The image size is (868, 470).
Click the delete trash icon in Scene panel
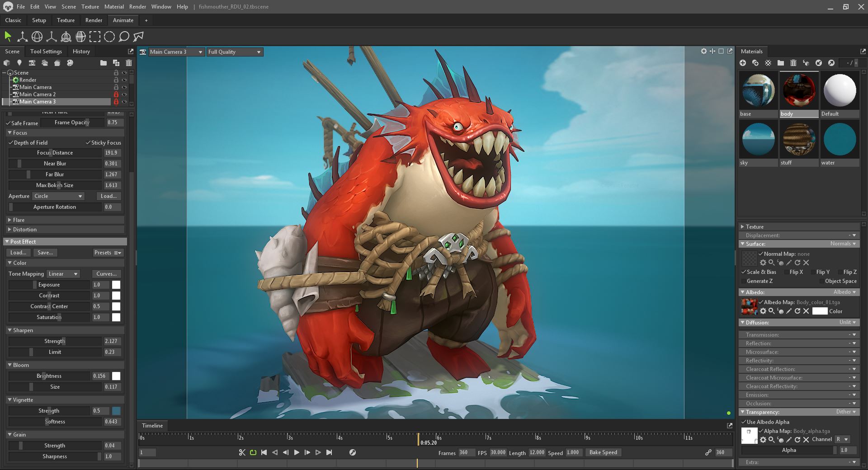[x=129, y=63]
